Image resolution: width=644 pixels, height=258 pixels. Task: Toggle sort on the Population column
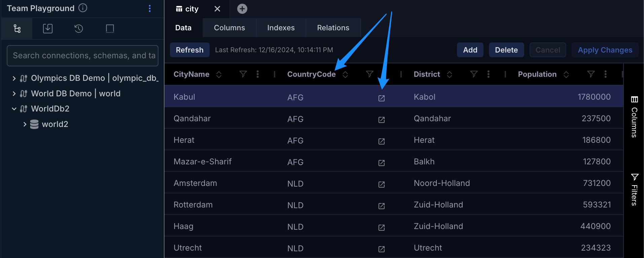566,74
